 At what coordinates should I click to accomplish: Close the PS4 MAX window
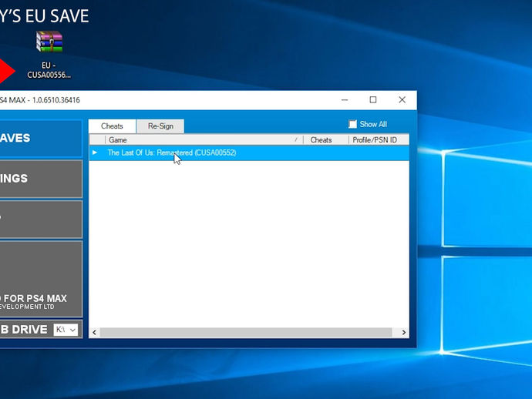(402, 99)
